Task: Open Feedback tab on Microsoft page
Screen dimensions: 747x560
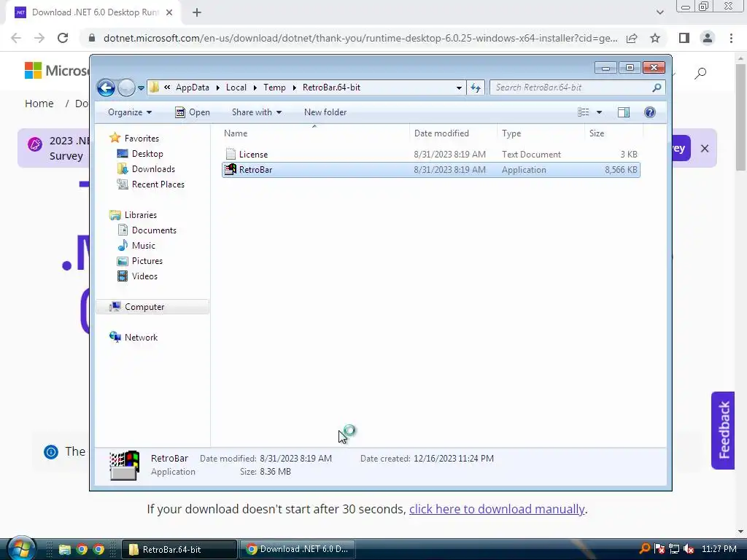Action: [x=723, y=430]
